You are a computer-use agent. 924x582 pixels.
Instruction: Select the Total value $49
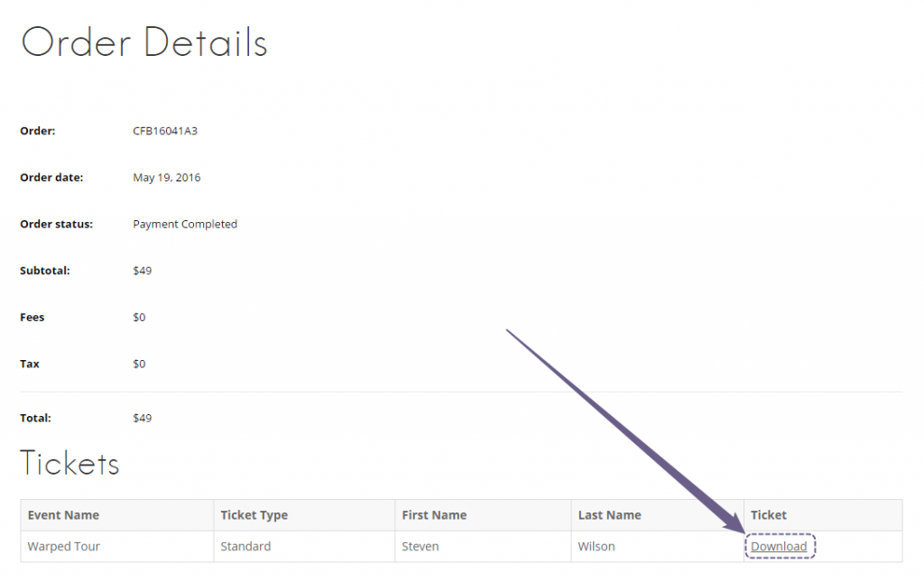click(x=142, y=418)
